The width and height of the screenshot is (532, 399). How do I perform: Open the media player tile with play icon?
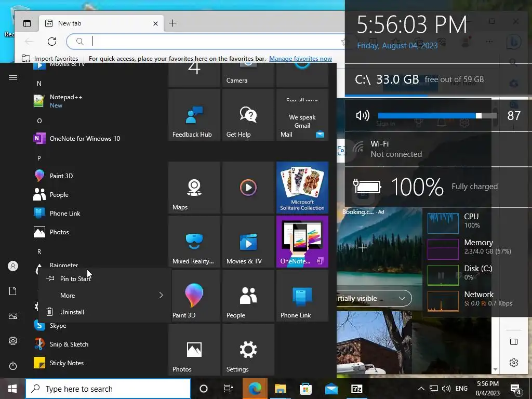pos(248,188)
